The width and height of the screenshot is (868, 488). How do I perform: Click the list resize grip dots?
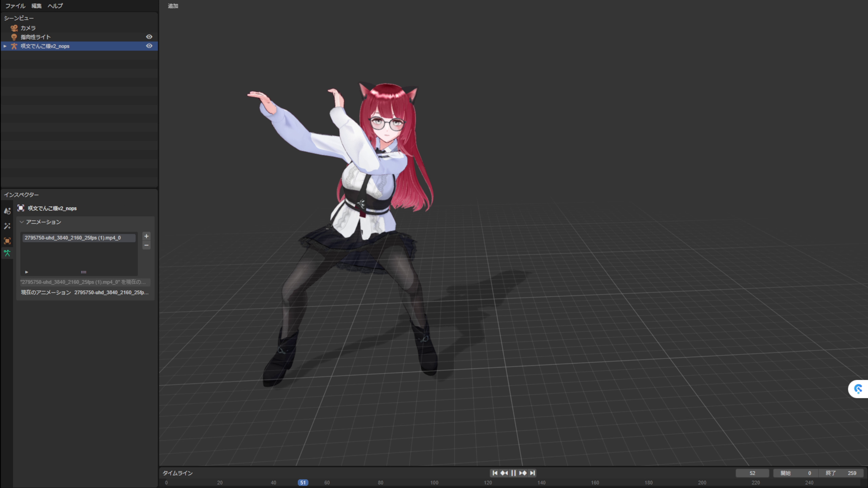click(83, 272)
